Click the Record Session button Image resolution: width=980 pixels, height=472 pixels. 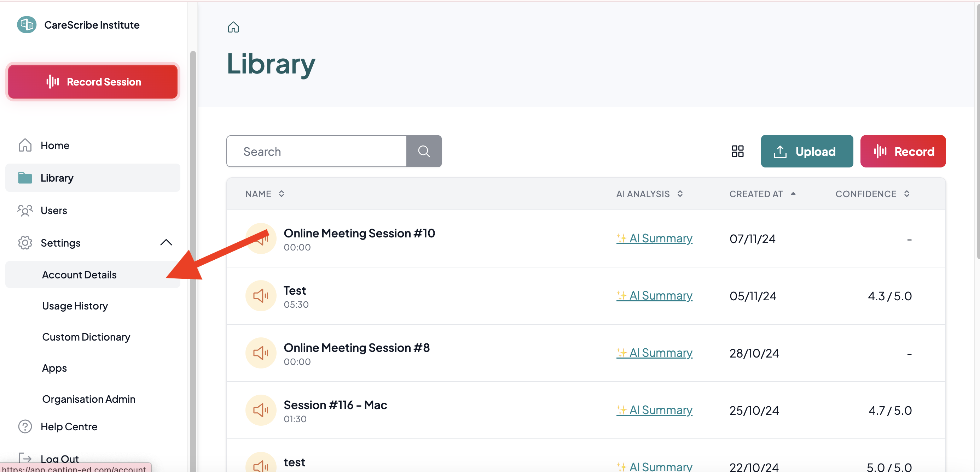pyautogui.click(x=93, y=82)
